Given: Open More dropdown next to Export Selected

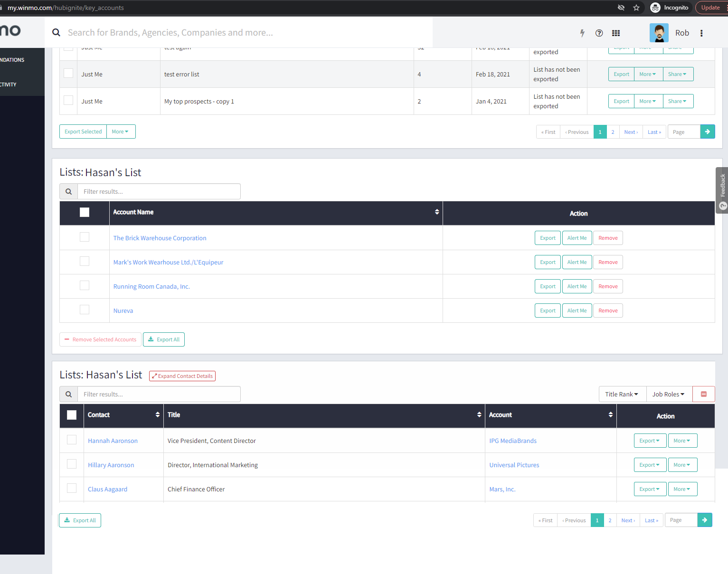Looking at the screenshot, I should [x=121, y=132].
